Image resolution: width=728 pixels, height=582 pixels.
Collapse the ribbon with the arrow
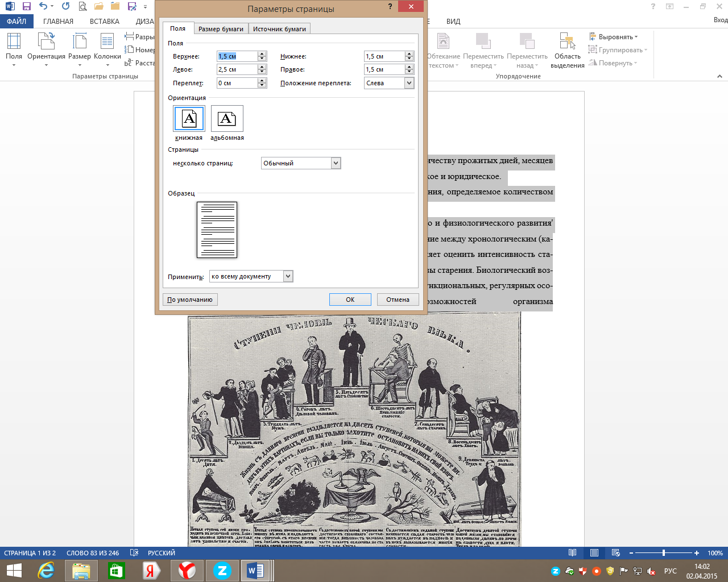[719, 76]
